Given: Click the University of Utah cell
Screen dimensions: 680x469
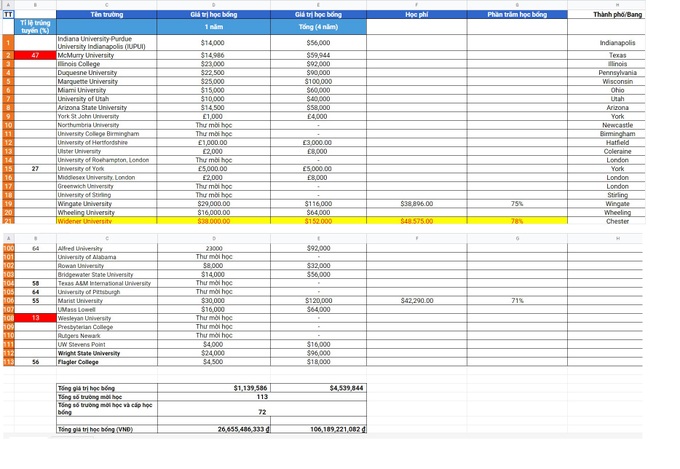Looking at the screenshot, I should pyautogui.click(x=107, y=98).
